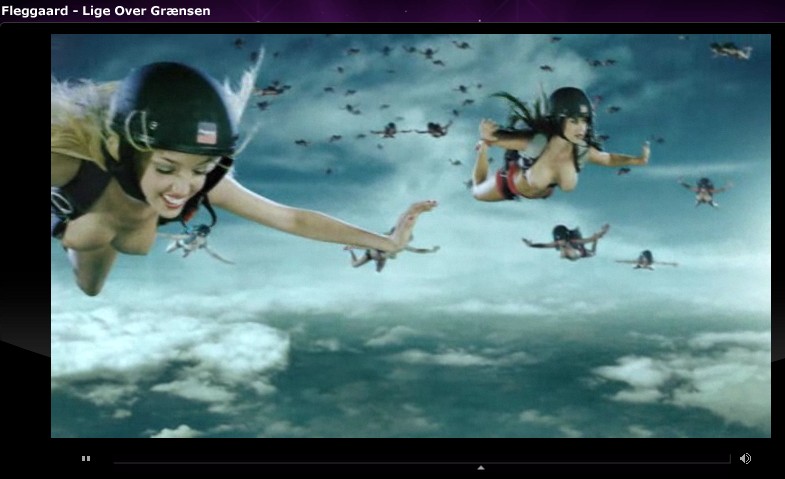Click the center of the video frame
785x479 pixels.
point(410,236)
